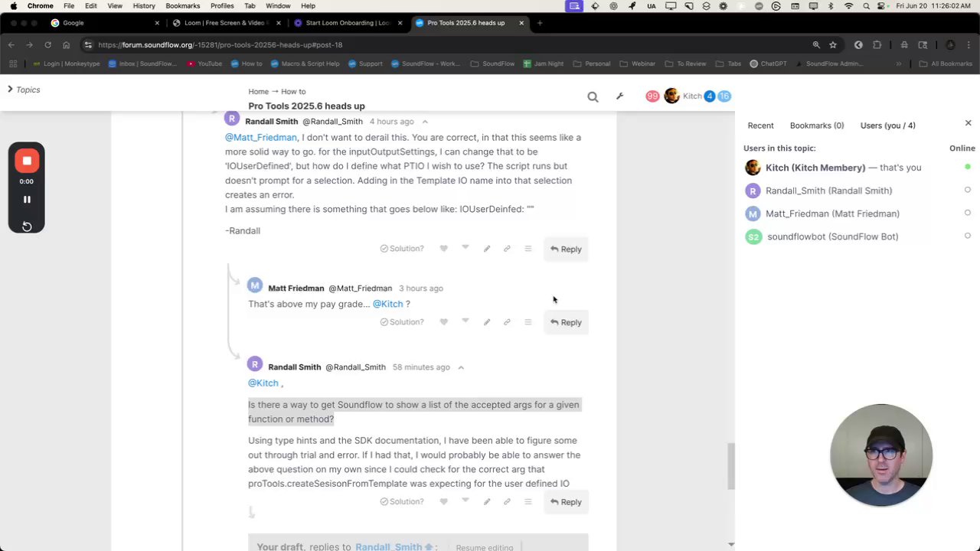Restart the Loom recording icon
The width and height of the screenshot is (980, 551).
pyautogui.click(x=27, y=226)
